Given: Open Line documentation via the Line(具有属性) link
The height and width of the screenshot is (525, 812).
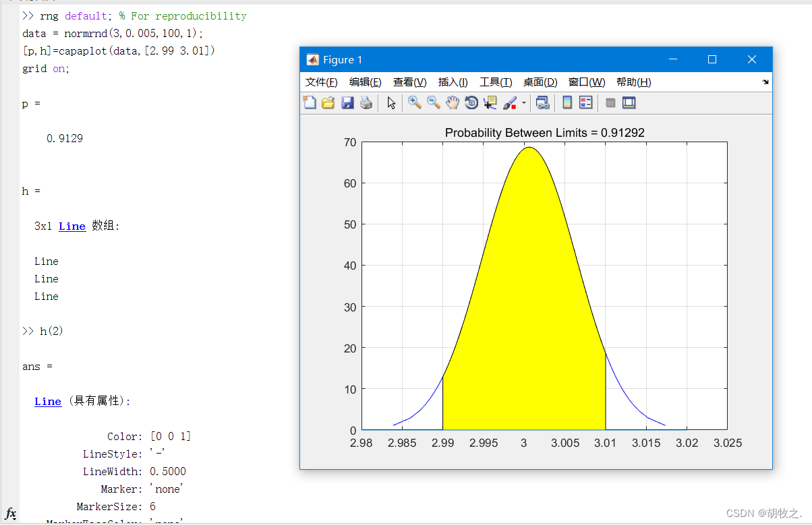Looking at the screenshot, I should click(47, 401).
